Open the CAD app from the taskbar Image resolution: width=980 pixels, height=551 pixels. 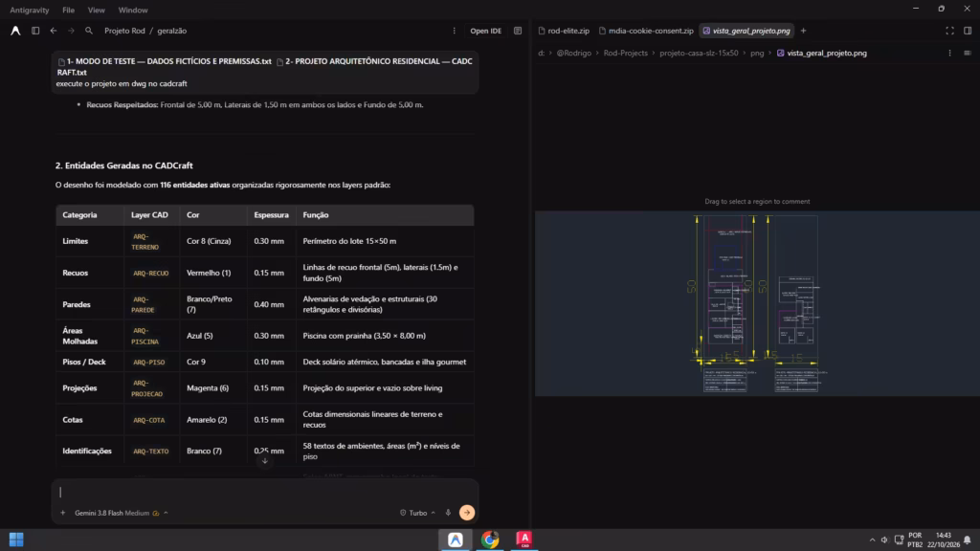(524, 540)
